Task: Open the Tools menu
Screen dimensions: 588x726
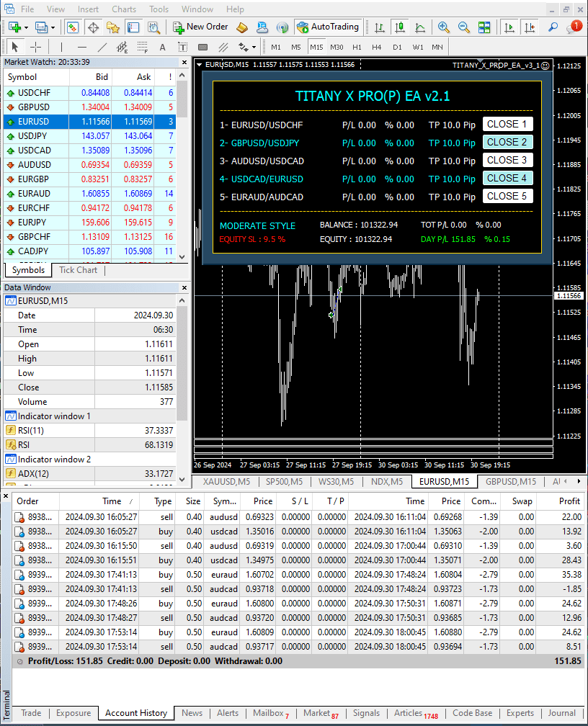Action: click(x=159, y=9)
